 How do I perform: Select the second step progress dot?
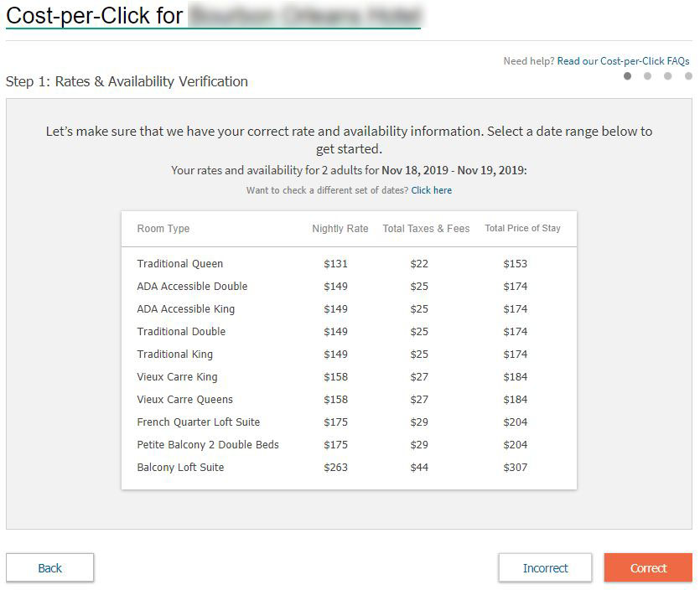(648, 76)
